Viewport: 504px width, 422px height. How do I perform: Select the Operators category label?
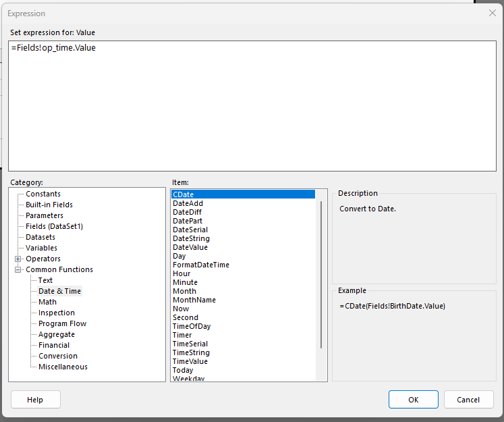(x=43, y=259)
